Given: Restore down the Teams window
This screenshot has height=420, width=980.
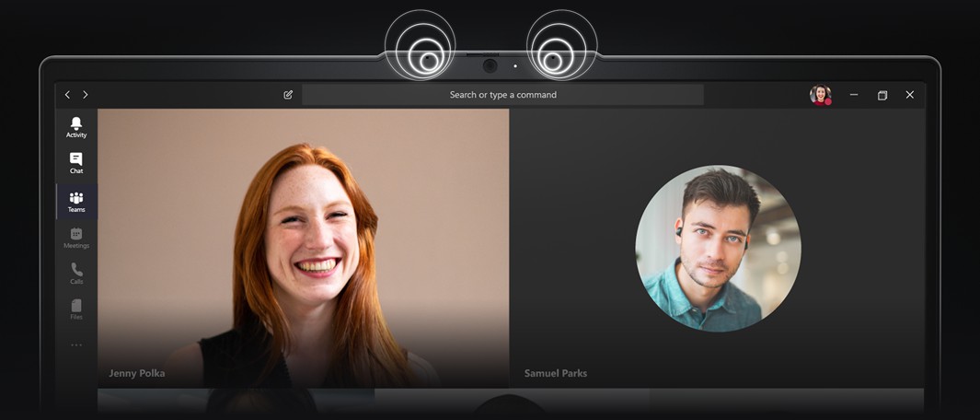Looking at the screenshot, I should pyautogui.click(x=882, y=95).
